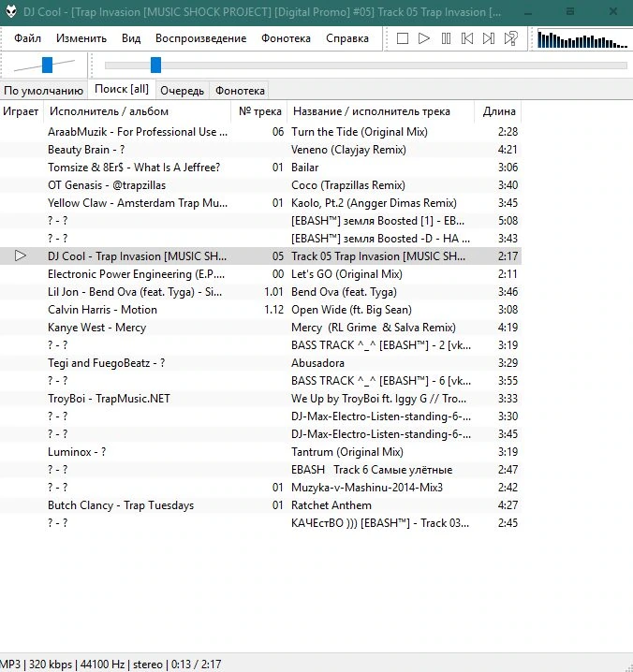Select Lil Jon Bend Ova track

pyautogui.click(x=260, y=292)
